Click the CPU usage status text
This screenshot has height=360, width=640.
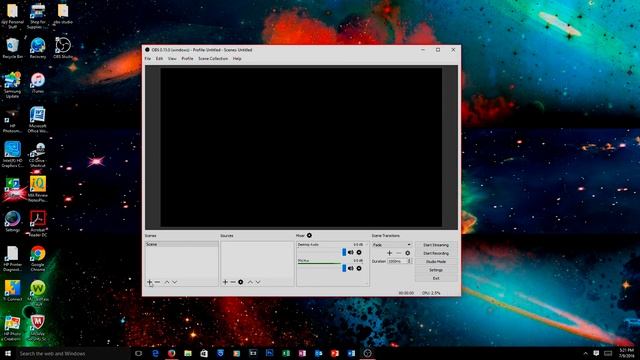[x=431, y=293]
